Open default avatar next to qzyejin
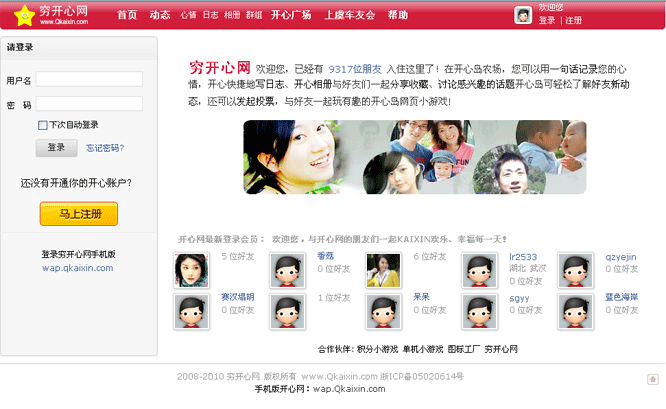Viewport: 666px width, 409px height. 576,270
